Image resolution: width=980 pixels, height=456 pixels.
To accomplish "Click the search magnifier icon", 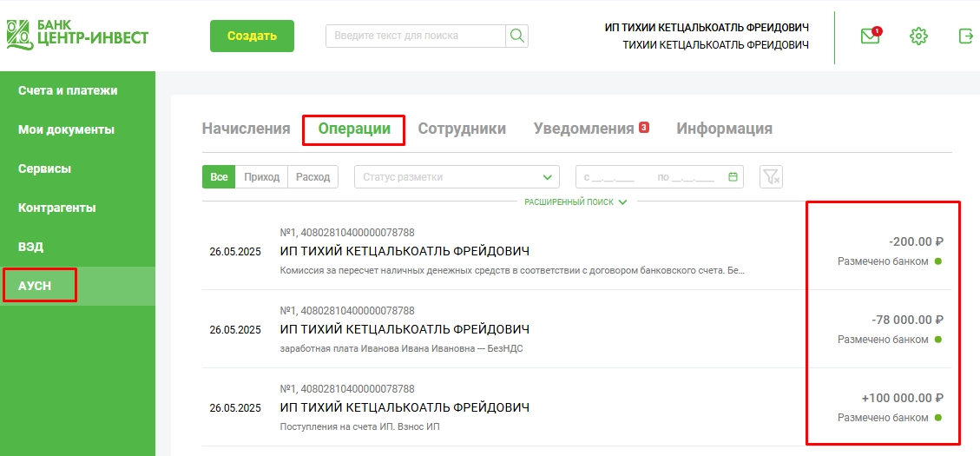I will (x=517, y=36).
